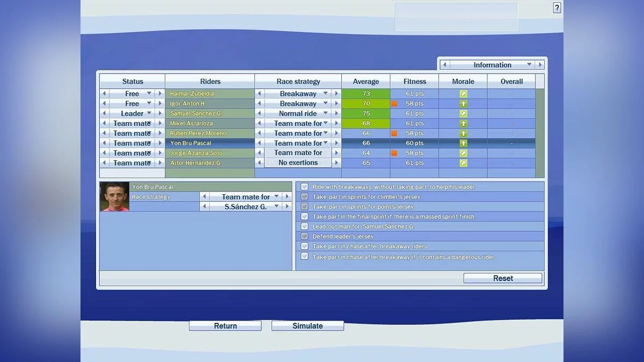The height and width of the screenshot is (362, 644).
Task: Click morale arrow icon for Rubén Pérez Moreno
Action: [x=463, y=133]
